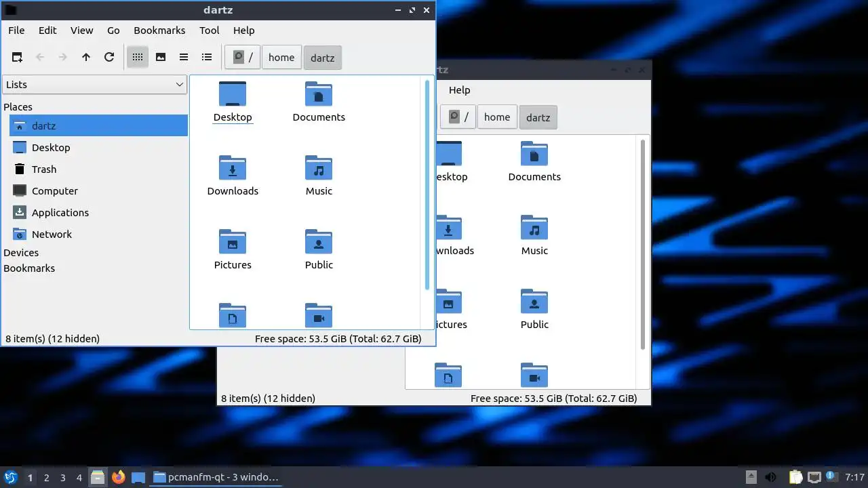Screen dimensions: 868x488
Task: Open the Go menu
Action: 113,30
